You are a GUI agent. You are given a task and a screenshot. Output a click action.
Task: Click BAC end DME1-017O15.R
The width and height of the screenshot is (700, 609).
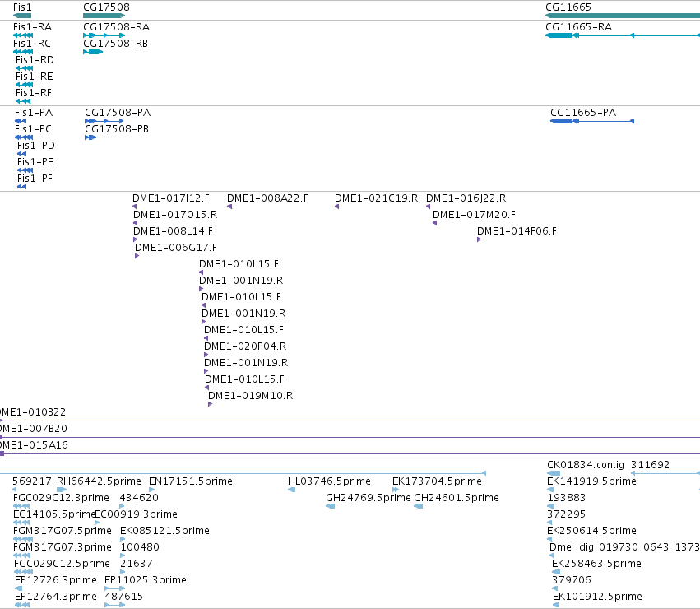[x=175, y=215]
